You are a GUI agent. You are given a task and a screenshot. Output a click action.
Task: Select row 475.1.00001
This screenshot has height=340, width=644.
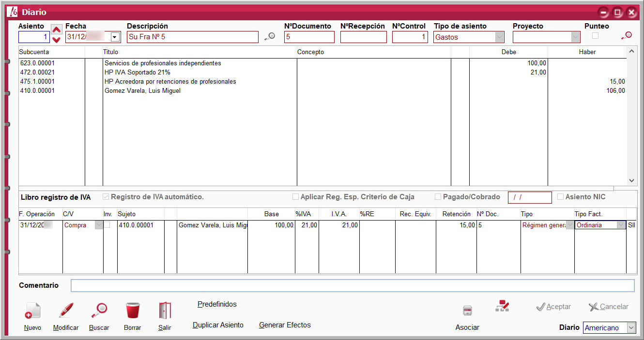click(x=322, y=82)
